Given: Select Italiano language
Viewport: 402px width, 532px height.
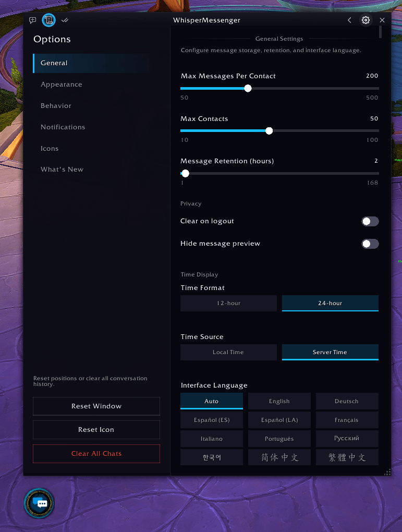Looking at the screenshot, I should [x=212, y=439].
